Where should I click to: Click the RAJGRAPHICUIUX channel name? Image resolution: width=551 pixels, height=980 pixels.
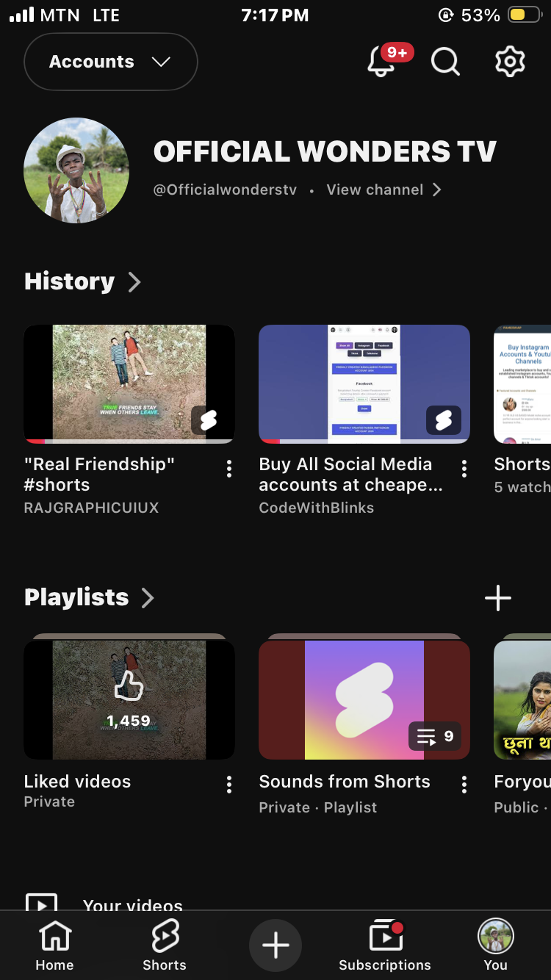pyautogui.click(x=91, y=508)
